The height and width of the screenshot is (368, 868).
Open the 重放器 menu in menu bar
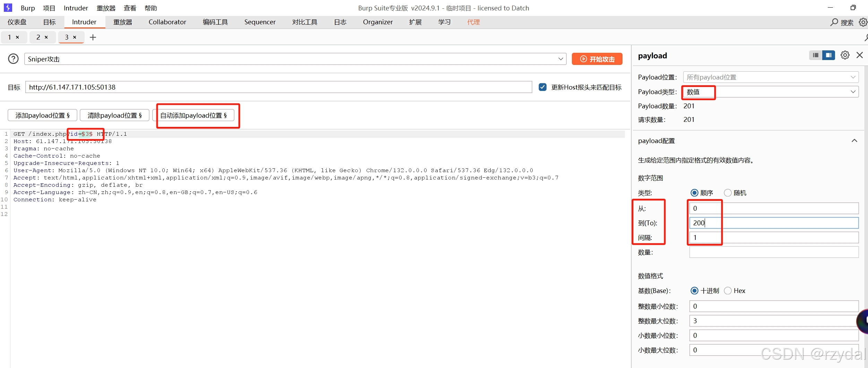coord(106,8)
